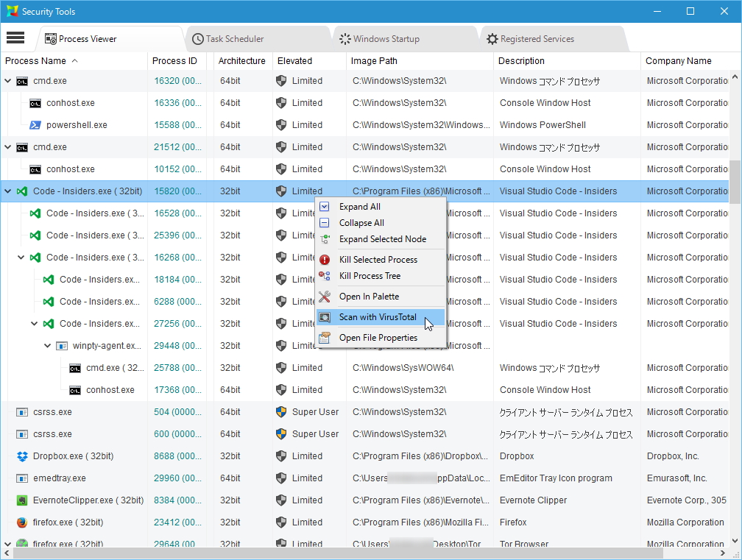
Task: Sort by Architecture column header
Action: point(243,60)
